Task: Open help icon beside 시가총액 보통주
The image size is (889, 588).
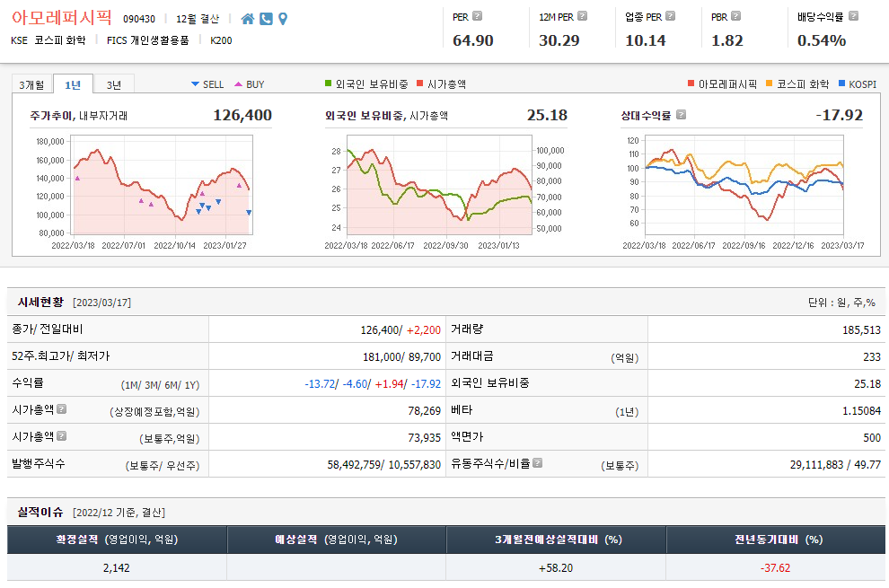Action: 62,436
